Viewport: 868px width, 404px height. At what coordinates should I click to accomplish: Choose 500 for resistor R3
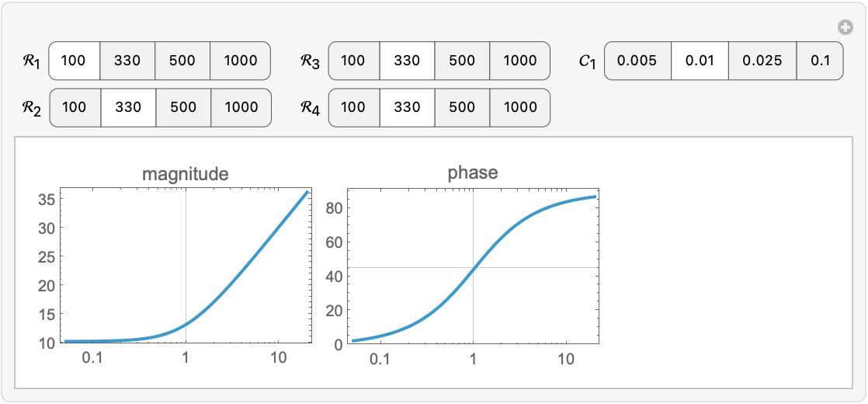coord(462,61)
